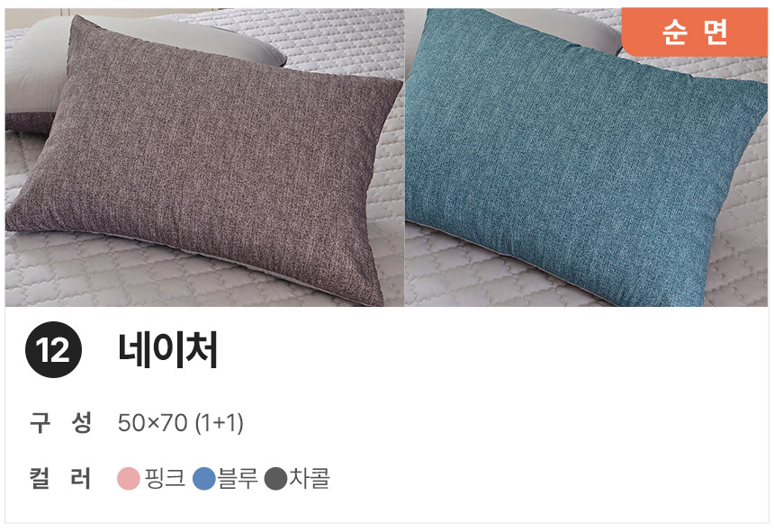The height and width of the screenshot is (532, 774).
Task: Click the 핑크 color label
Action: coord(165,478)
